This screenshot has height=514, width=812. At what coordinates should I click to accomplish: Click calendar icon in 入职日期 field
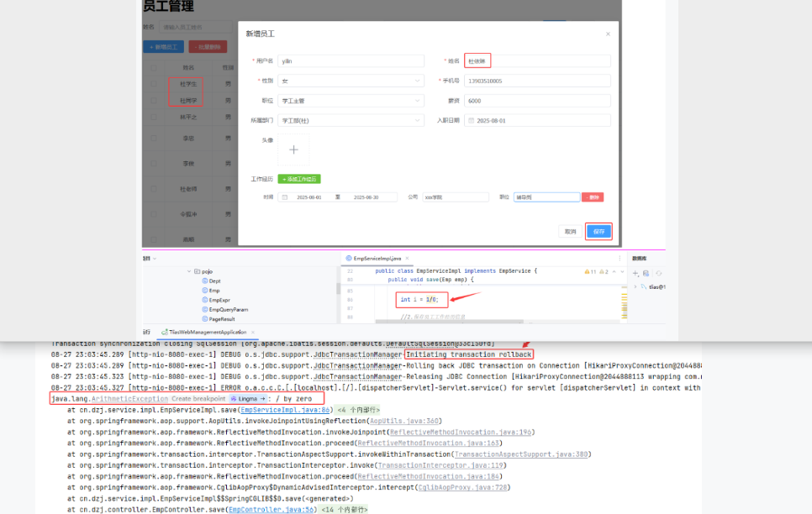(471, 120)
